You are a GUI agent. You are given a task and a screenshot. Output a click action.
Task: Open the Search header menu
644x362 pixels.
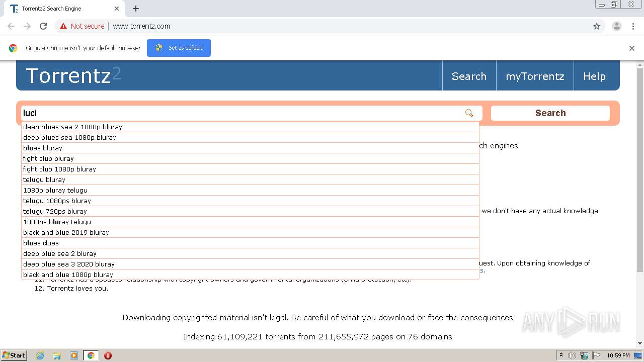coord(469,76)
